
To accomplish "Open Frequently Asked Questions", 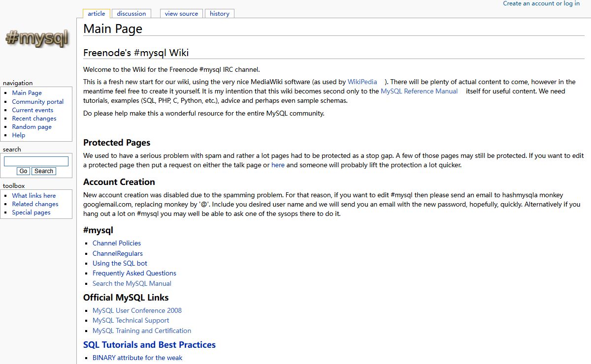I will coord(134,273).
